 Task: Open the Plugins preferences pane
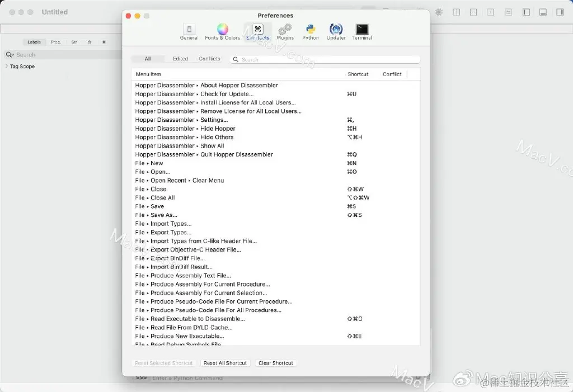pyautogui.click(x=285, y=32)
